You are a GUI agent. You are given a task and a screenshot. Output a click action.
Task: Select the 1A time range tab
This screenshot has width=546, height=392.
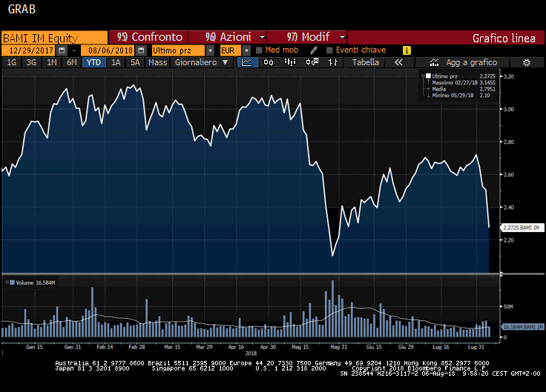coord(116,62)
